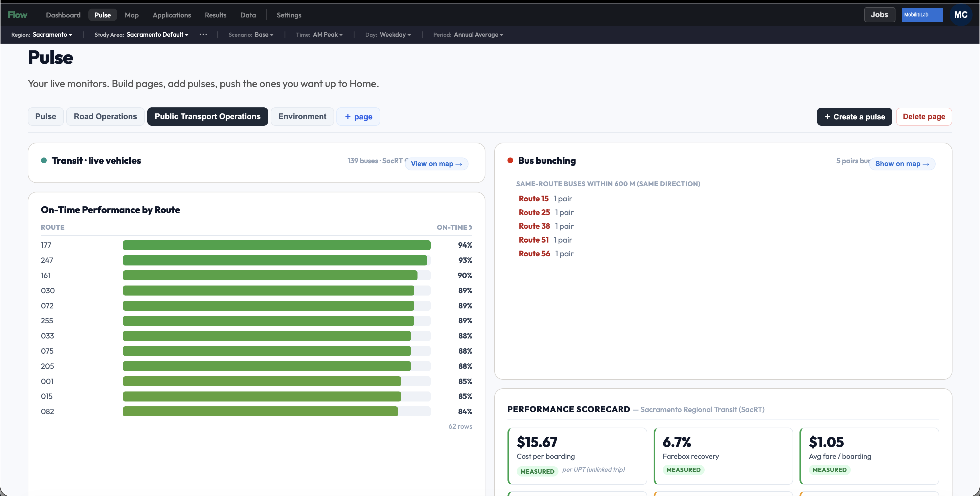Click the red Bus bunching status dot
Image resolution: width=980 pixels, height=496 pixels.
click(510, 160)
